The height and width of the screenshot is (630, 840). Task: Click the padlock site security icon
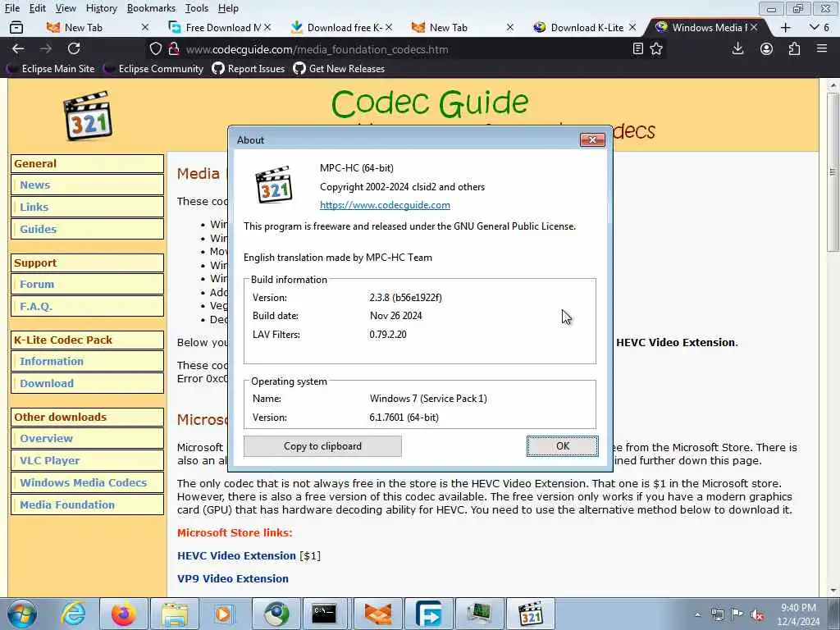click(x=173, y=48)
